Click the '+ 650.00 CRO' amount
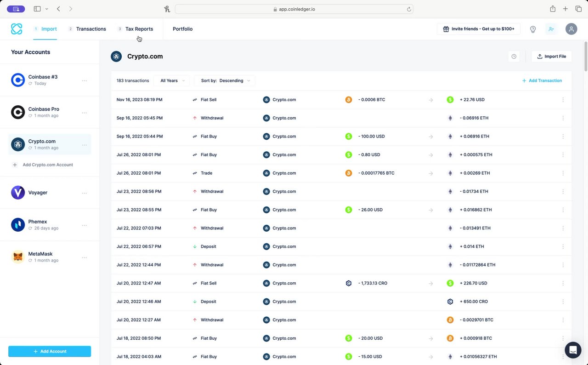Screen dimensions: 588x365 click(474, 302)
